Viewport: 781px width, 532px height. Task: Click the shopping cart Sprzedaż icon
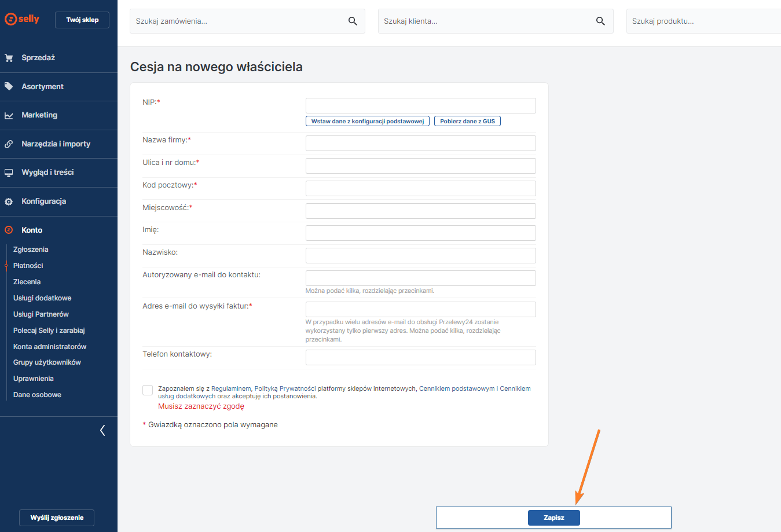click(9, 58)
